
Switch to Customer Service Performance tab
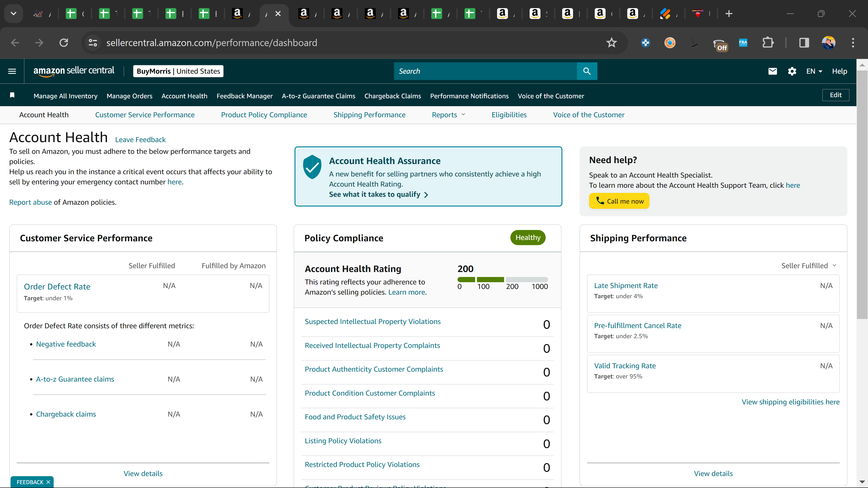coord(145,115)
